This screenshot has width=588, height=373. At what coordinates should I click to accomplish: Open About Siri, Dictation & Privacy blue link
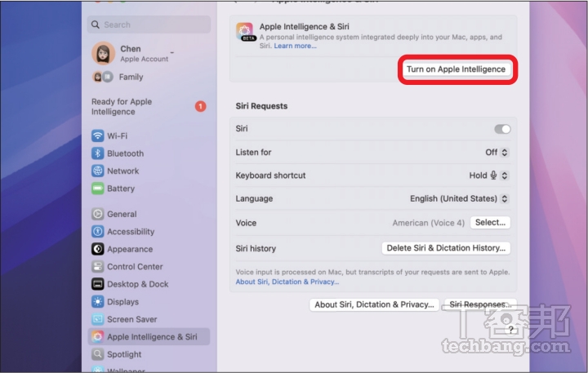(287, 282)
